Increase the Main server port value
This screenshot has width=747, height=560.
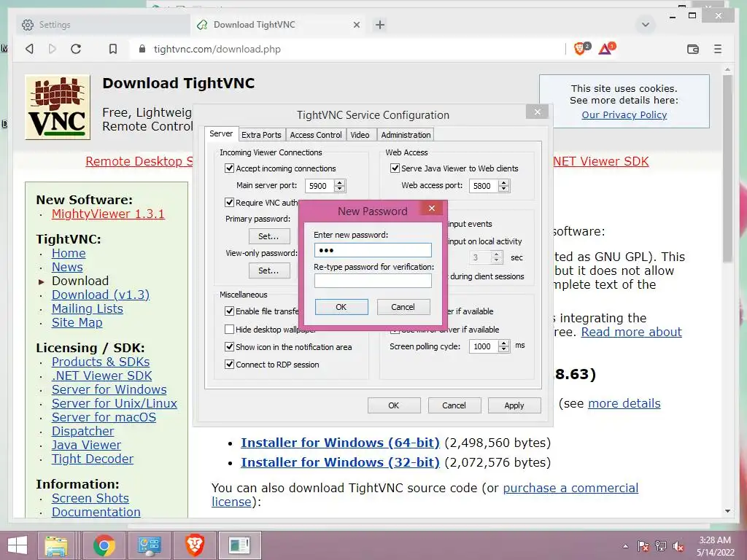(339, 182)
